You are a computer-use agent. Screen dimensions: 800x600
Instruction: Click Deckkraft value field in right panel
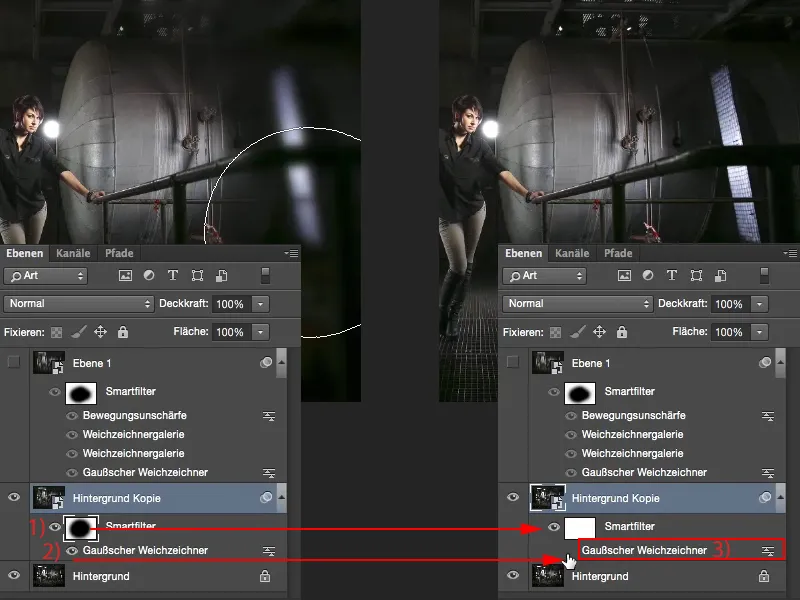pyautogui.click(x=730, y=304)
